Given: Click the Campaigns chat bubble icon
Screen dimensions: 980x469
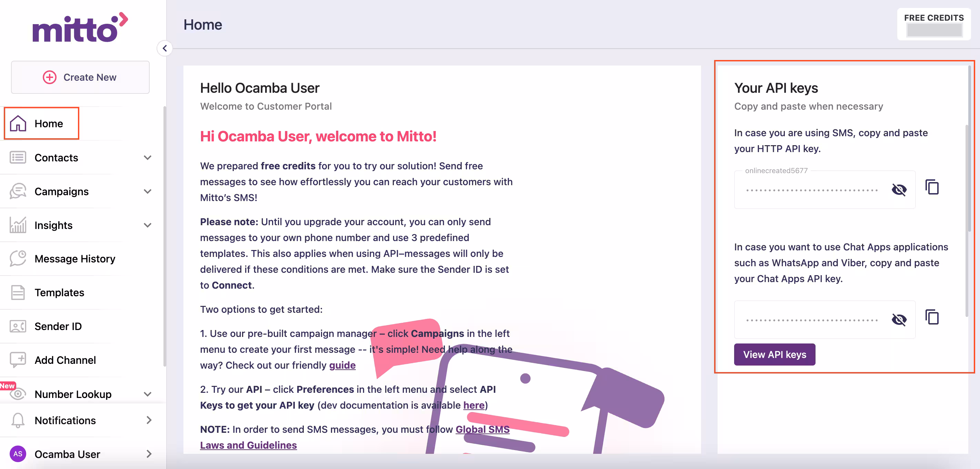Looking at the screenshot, I should [x=18, y=191].
